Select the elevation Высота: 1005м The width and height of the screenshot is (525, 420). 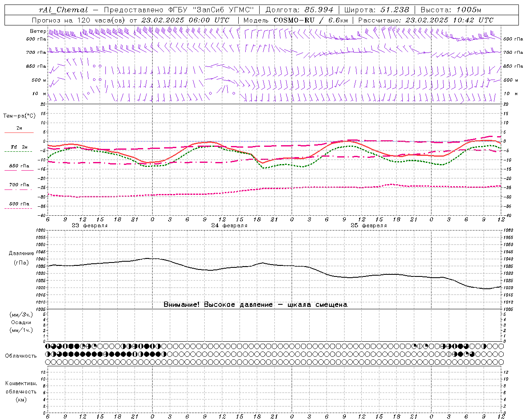[x=451, y=10]
